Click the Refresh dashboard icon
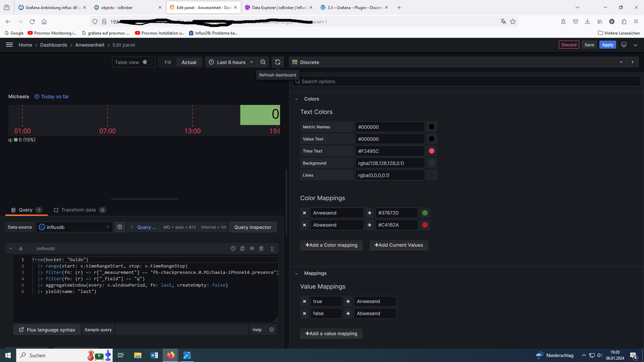 pyautogui.click(x=277, y=62)
